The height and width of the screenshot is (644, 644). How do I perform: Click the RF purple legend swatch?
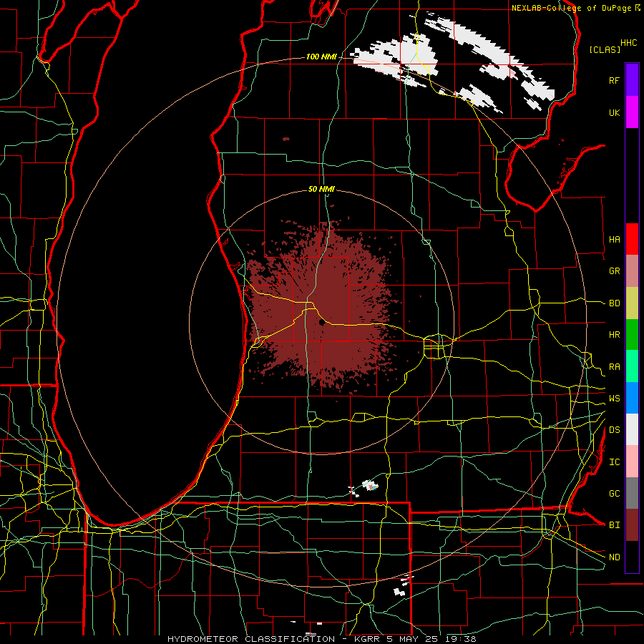(x=632, y=80)
